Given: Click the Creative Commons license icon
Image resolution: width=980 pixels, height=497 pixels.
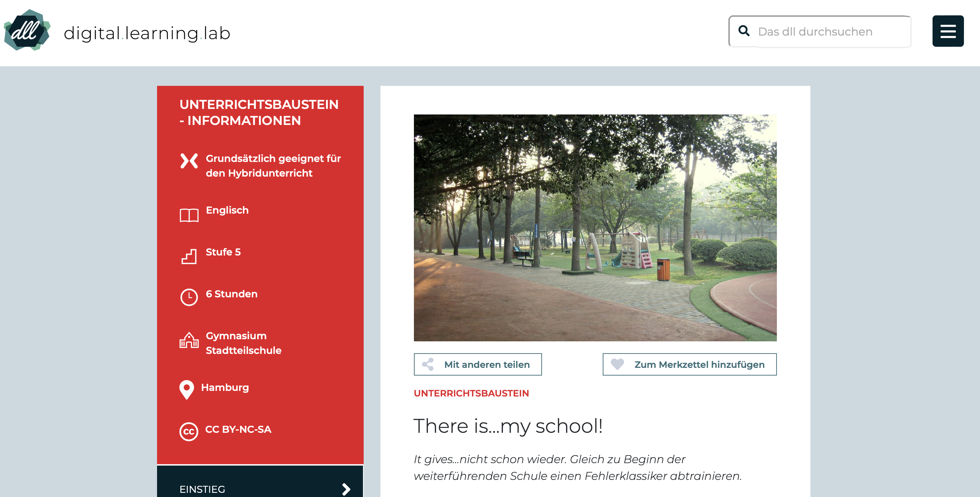Looking at the screenshot, I should (189, 431).
